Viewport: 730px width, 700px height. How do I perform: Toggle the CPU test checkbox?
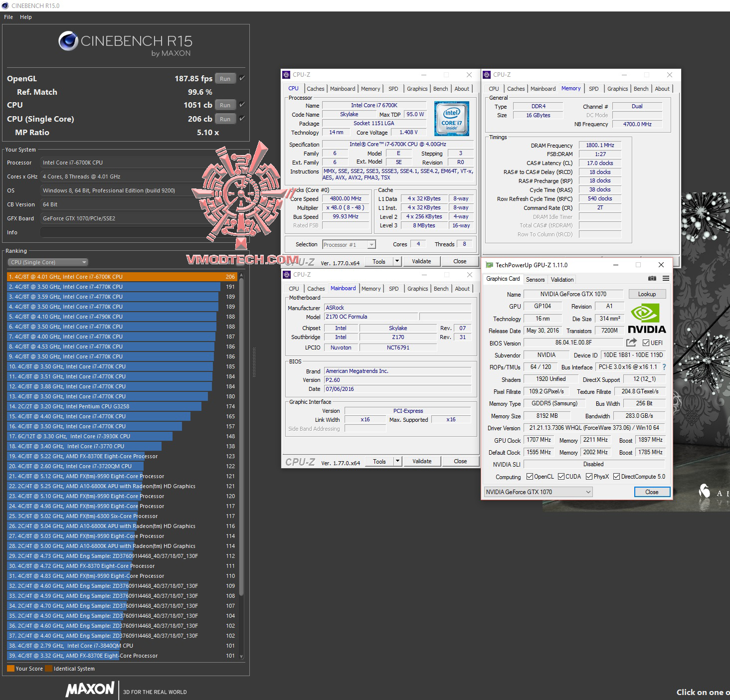click(x=242, y=105)
